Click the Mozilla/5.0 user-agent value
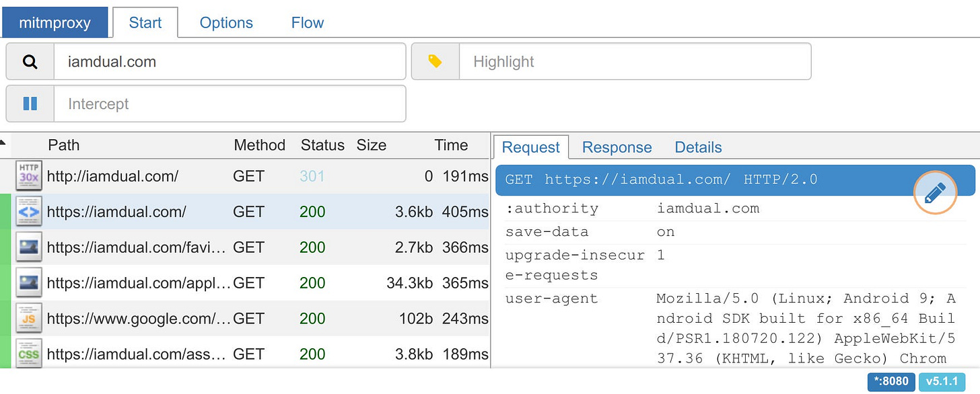 806,328
